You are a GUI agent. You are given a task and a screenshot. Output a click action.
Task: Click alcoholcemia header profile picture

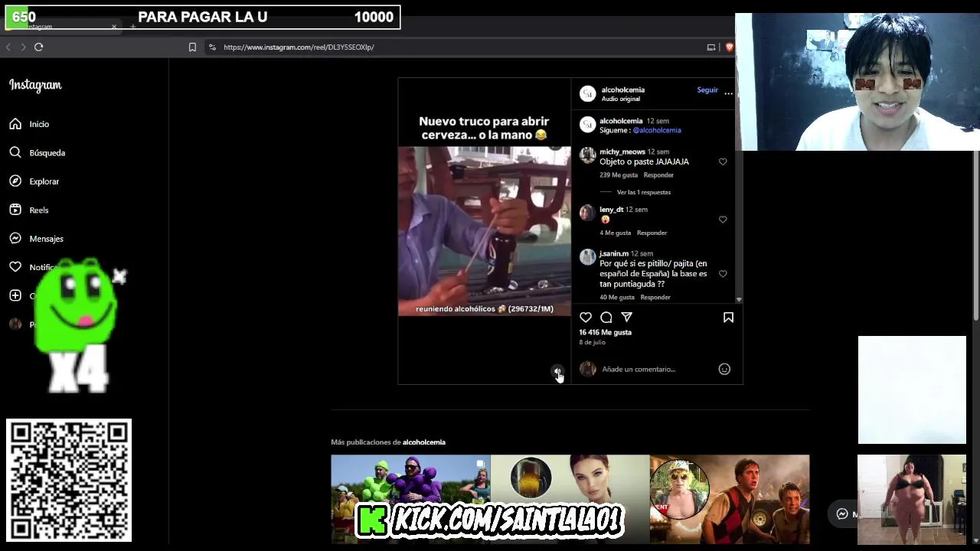[587, 93]
